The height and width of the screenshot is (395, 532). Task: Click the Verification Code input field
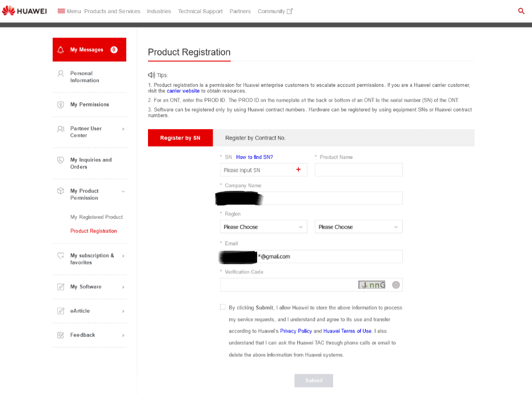[311, 285]
